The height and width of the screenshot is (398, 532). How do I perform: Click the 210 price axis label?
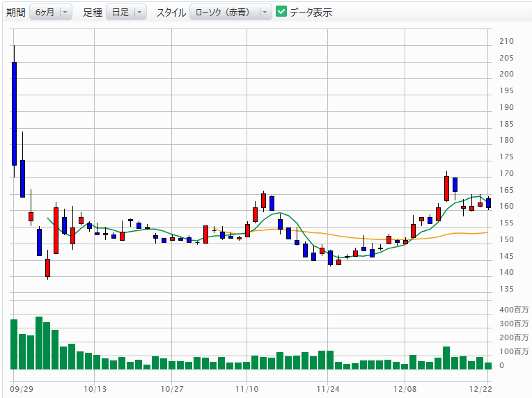point(506,41)
